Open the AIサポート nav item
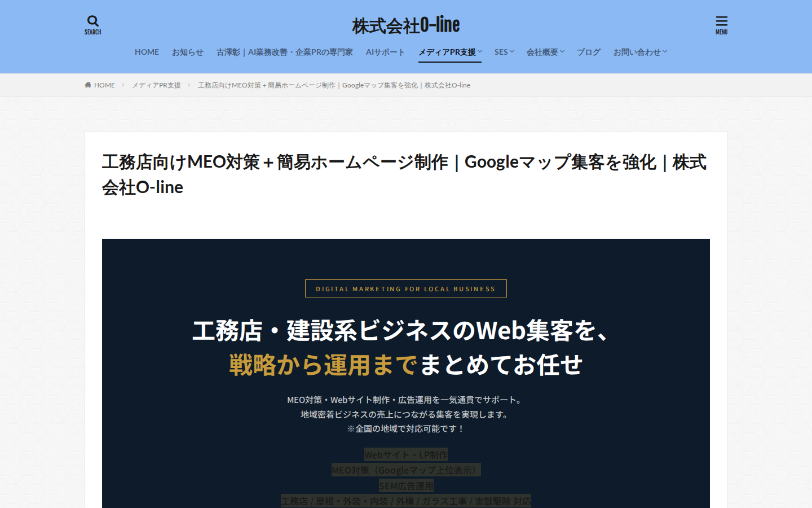 point(385,52)
